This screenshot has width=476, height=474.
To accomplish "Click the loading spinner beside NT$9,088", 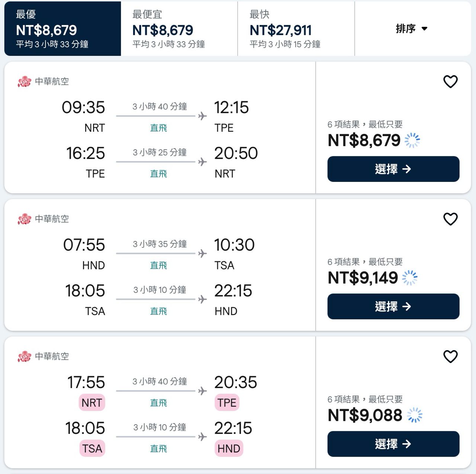I will [x=415, y=415].
